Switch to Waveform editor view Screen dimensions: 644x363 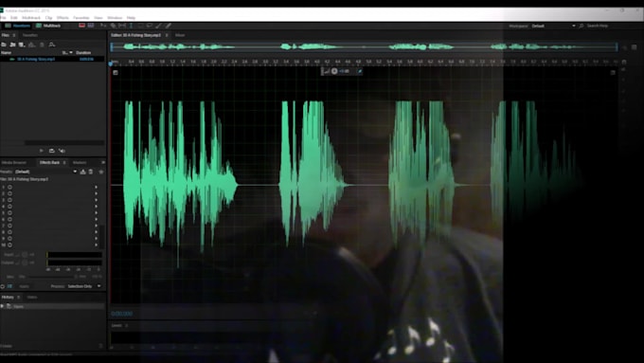click(x=18, y=26)
